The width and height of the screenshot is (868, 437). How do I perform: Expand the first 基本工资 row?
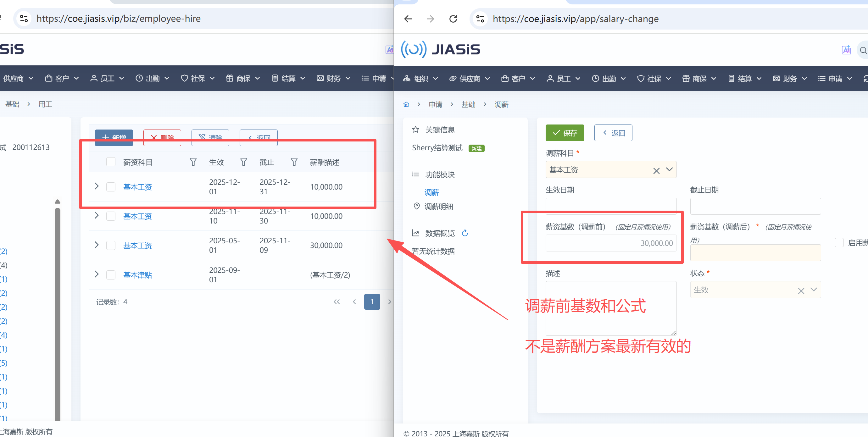(x=97, y=186)
